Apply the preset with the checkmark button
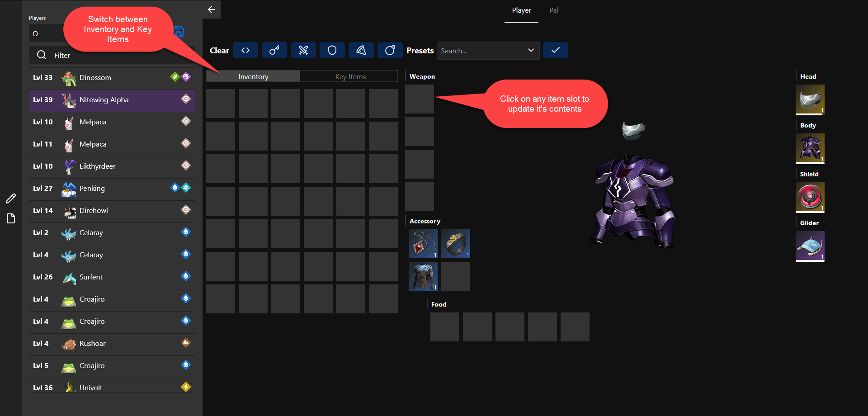The height and width of the screenshot is (416, 868). pos(556,50)
